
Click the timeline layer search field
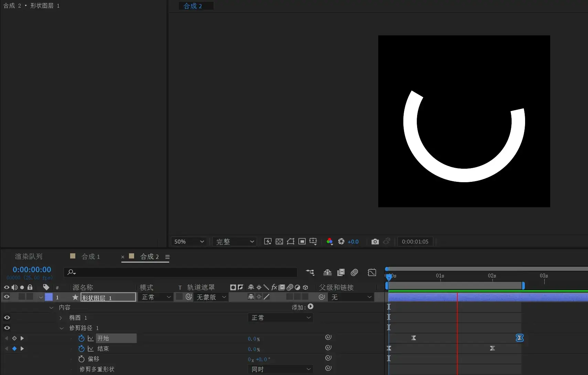point(181,272)
